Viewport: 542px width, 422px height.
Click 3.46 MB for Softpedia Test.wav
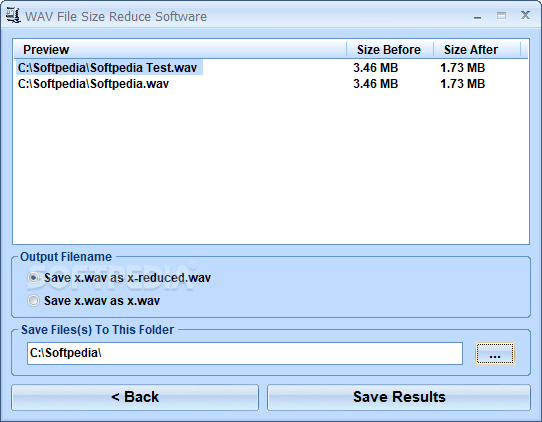tap(375, 67)
